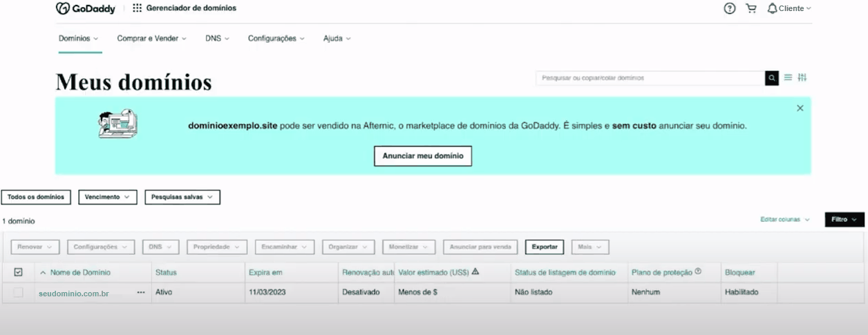The image size is (868, 335).
Task: Open the Cliente account dropdown
Action: (795, 8)
